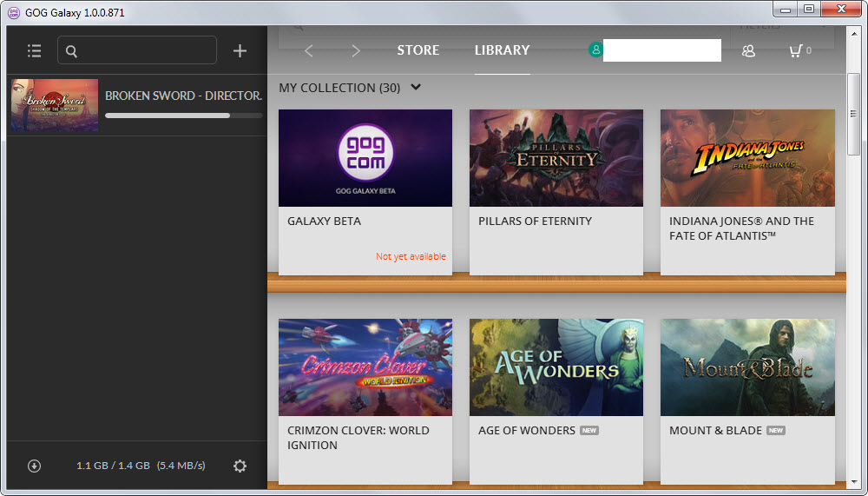Open Crimzon Clover cover image
The width and height of the screenshot is (868, 496).
click(365, 367)
